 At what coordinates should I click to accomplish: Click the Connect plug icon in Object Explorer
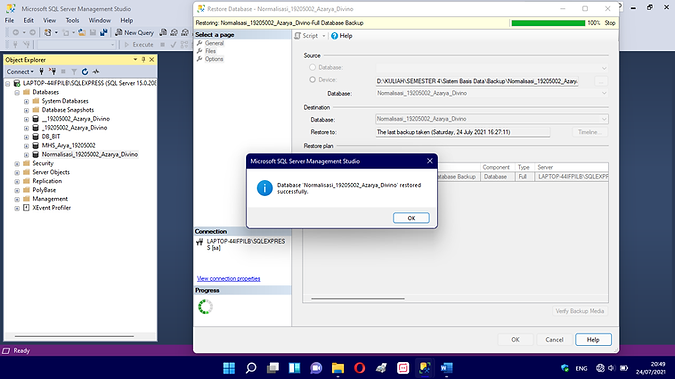tap(41, 71)
